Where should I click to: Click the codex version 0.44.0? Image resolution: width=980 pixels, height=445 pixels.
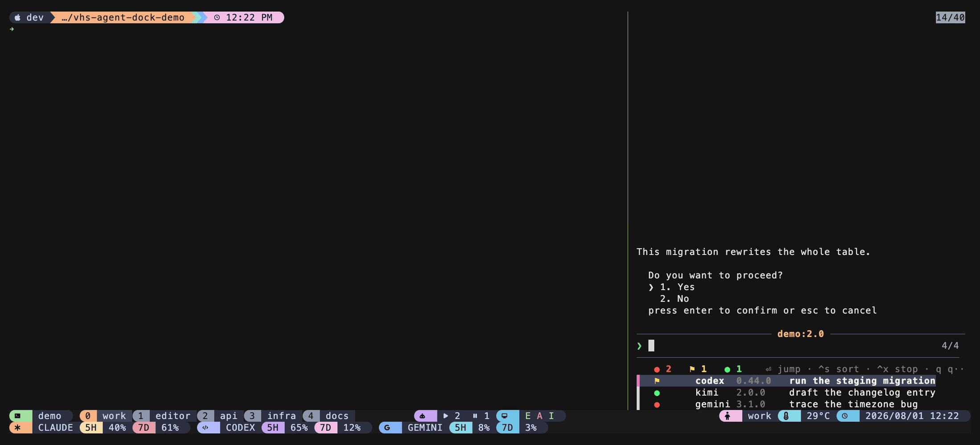(754, 381)
